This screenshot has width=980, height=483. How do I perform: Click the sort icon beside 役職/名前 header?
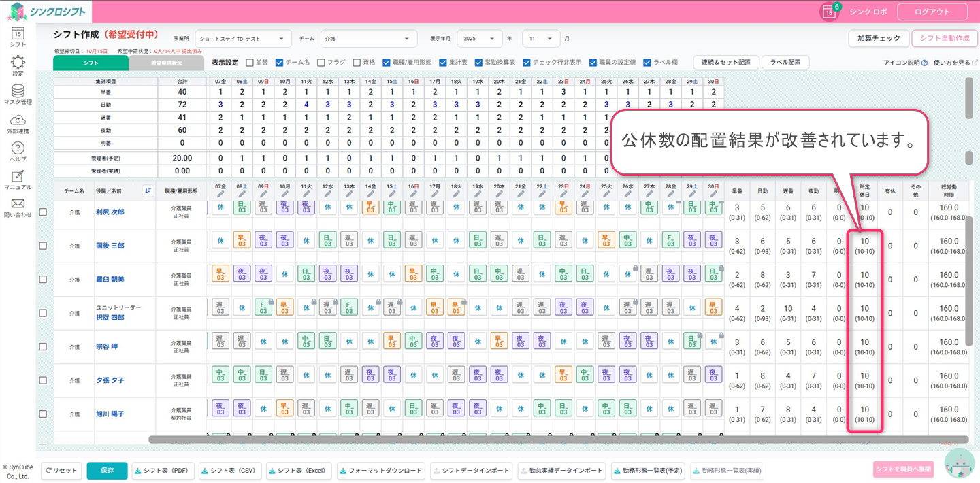pyautogui.click(x=147, y=191)
